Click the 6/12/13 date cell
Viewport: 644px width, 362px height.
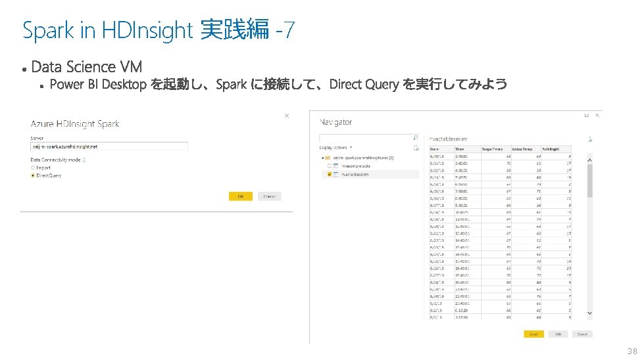point(441,170)
